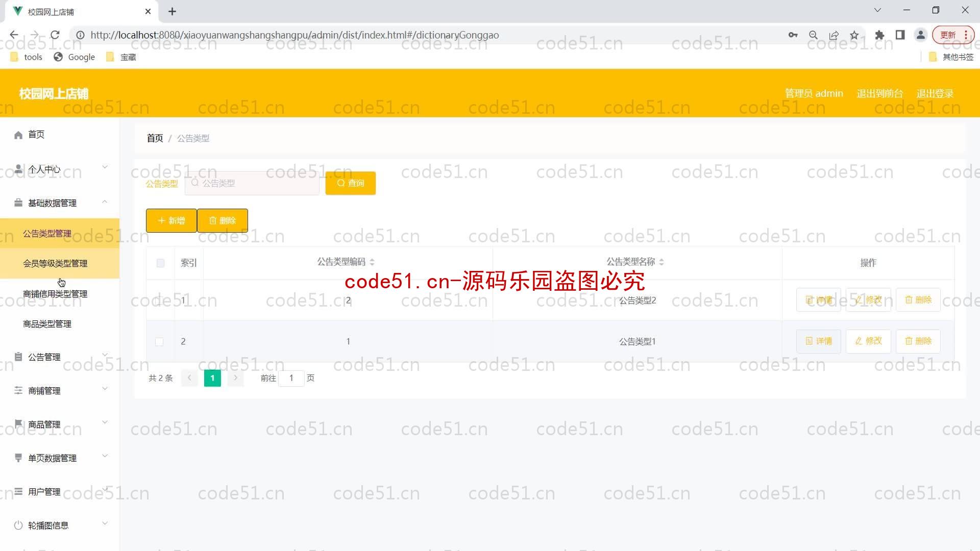Click 修改 for 公告类型1

[868, 341]
